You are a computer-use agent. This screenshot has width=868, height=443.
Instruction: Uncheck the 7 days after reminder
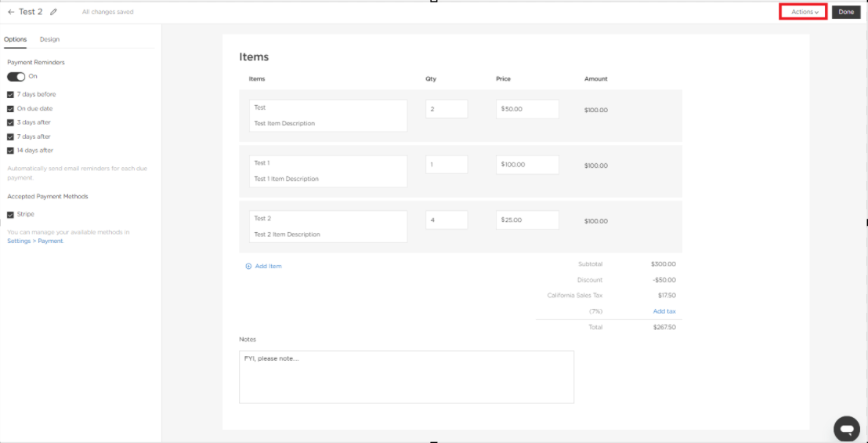coord(10,136)
